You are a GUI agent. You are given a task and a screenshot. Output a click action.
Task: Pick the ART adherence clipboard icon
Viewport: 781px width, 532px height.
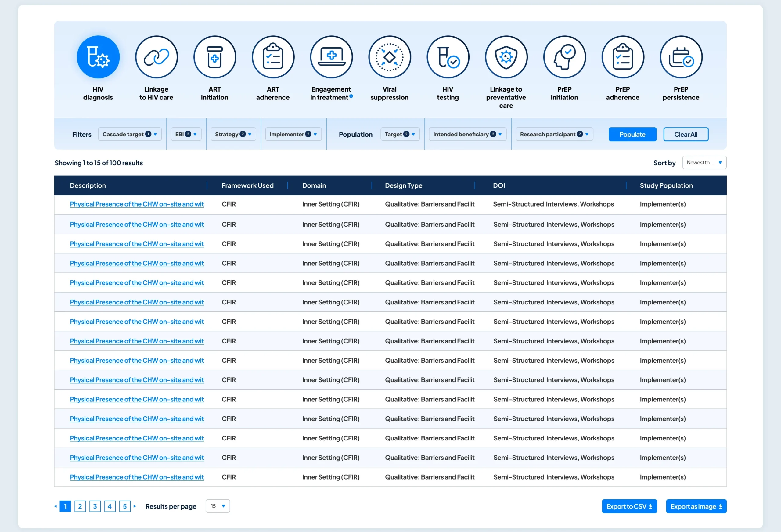coord(273,57)
